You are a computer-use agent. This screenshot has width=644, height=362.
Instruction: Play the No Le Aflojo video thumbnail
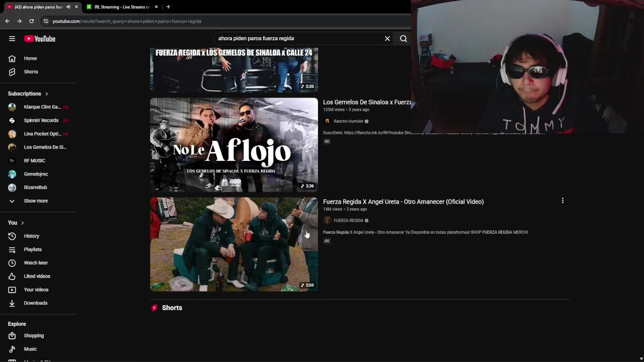pyautogui.click(x=234, y=145)
